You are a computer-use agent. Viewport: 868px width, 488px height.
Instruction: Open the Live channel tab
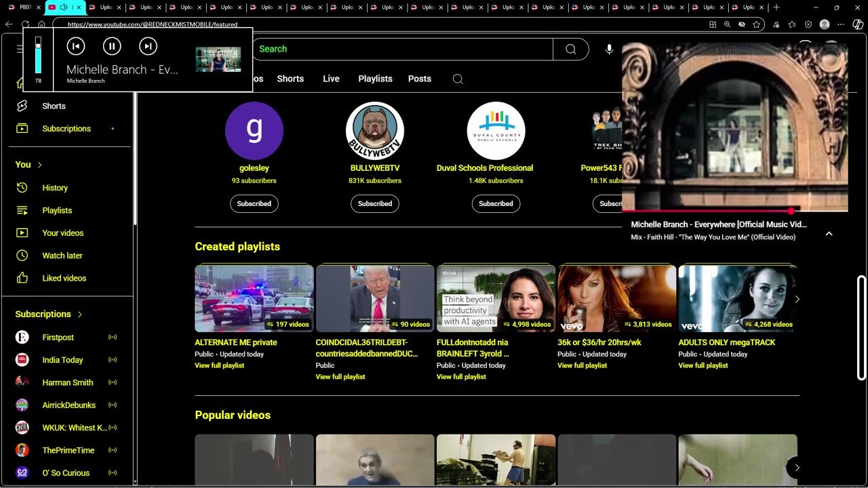(x=331, y=79)
